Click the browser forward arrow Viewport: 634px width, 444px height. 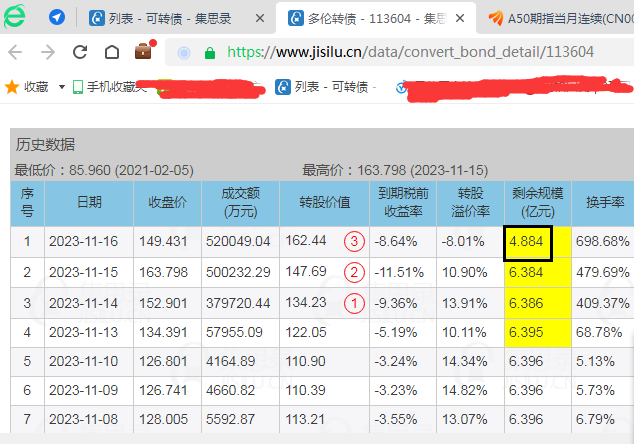click(48, 53)
